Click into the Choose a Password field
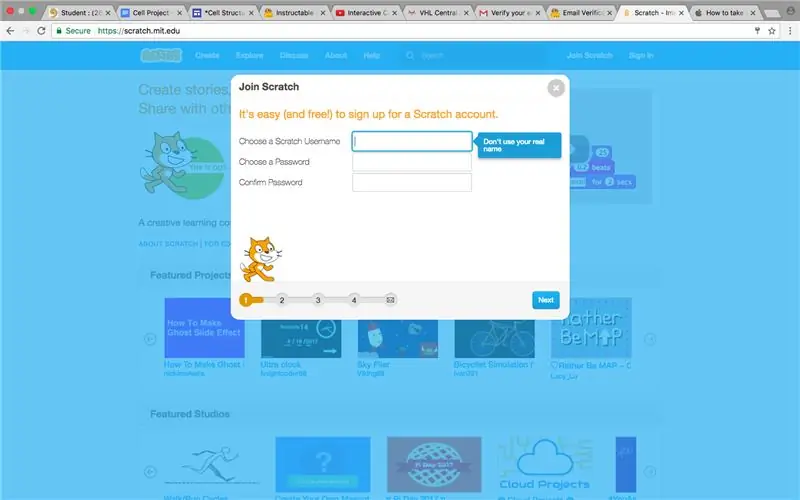Screen dimensions: 800x500 412,162
